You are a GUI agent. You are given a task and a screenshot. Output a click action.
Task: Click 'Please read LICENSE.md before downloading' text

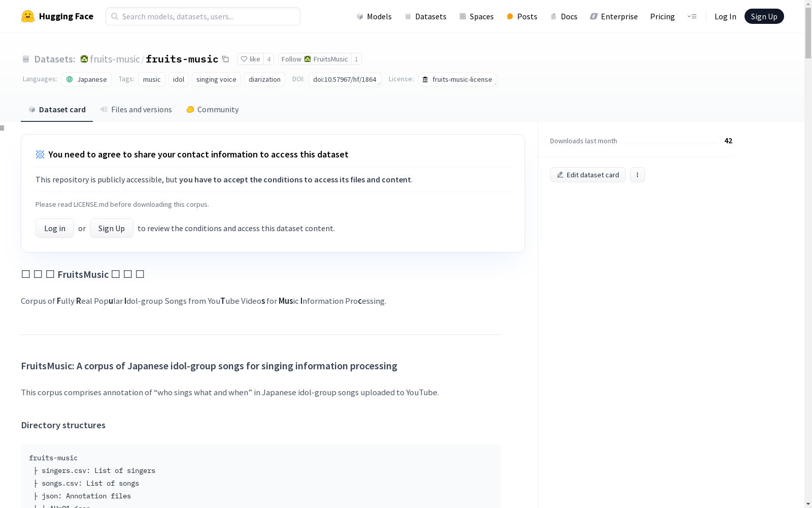122,204
